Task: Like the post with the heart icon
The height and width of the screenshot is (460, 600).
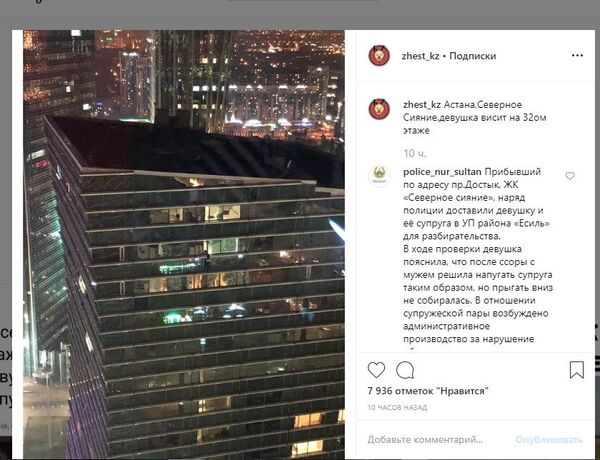Action: click(376, 370)
